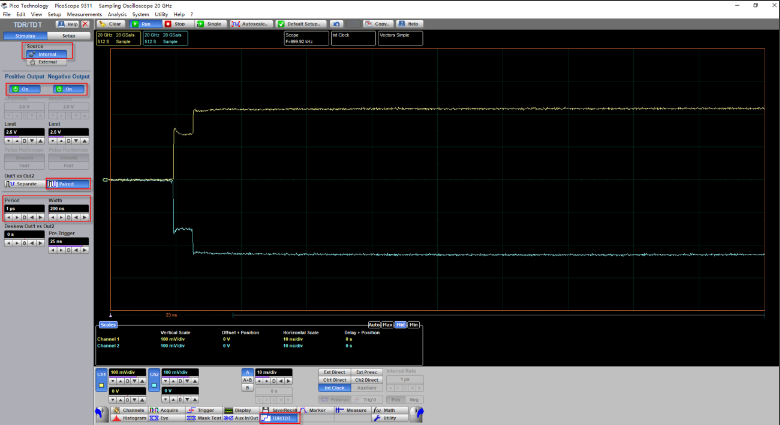Image resolution: width=780 pixels, height=425 pixels.
Task: Select External source option
Action: click(x=45, y=62)
